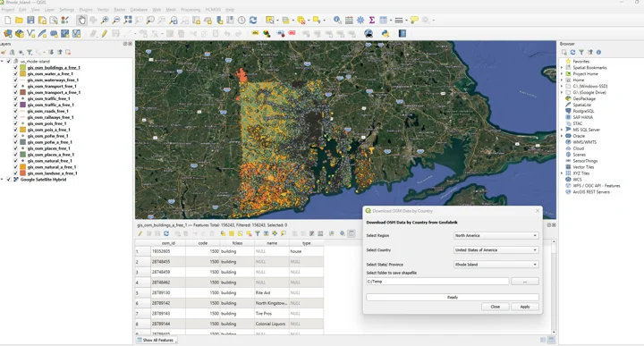Refresh the Browser panel
The image size is (644, 346).
tap(572, 52)
